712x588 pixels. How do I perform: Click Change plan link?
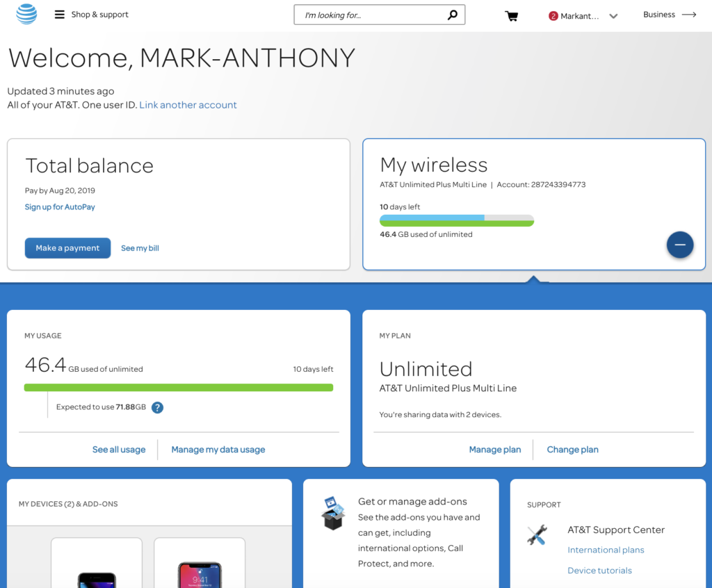(573, 450)
